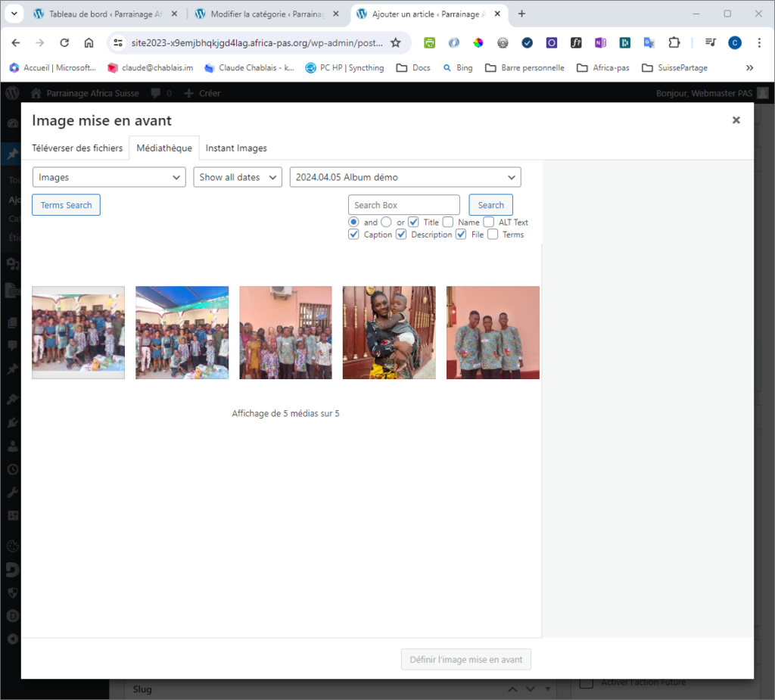Open a new browser tab
This screenshot has width=775, height=700.
pos(521,14)
